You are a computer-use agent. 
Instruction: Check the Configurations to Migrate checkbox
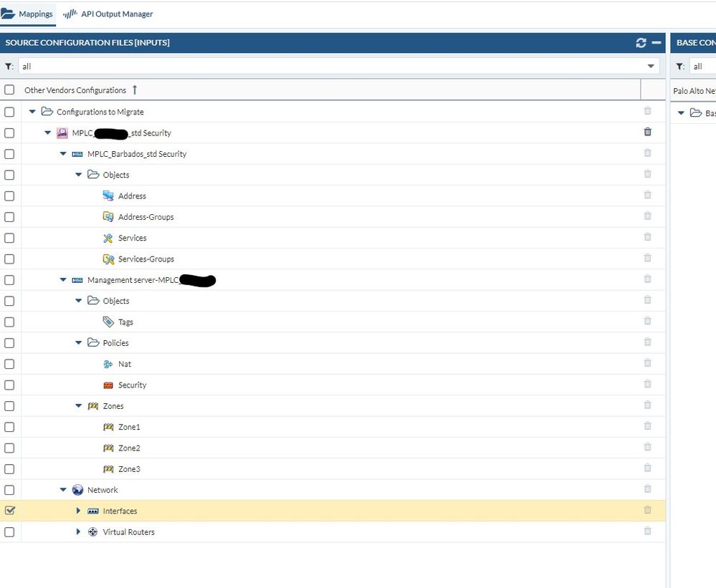9,112
